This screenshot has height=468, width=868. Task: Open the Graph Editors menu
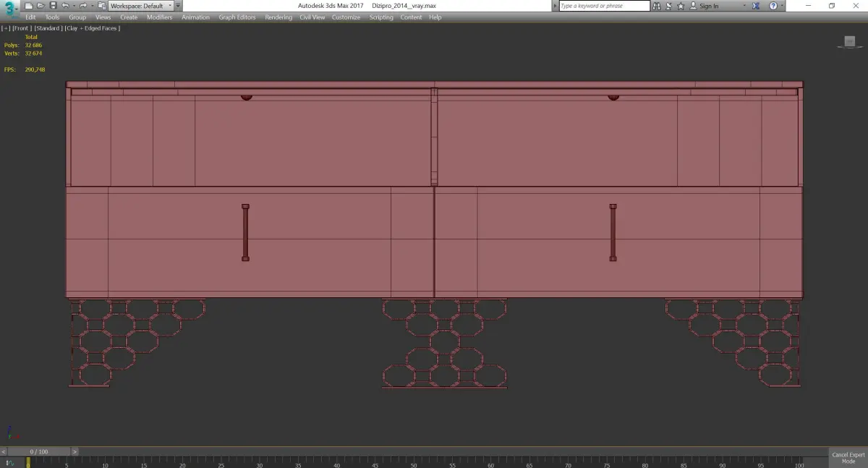[x=237, y=17]
